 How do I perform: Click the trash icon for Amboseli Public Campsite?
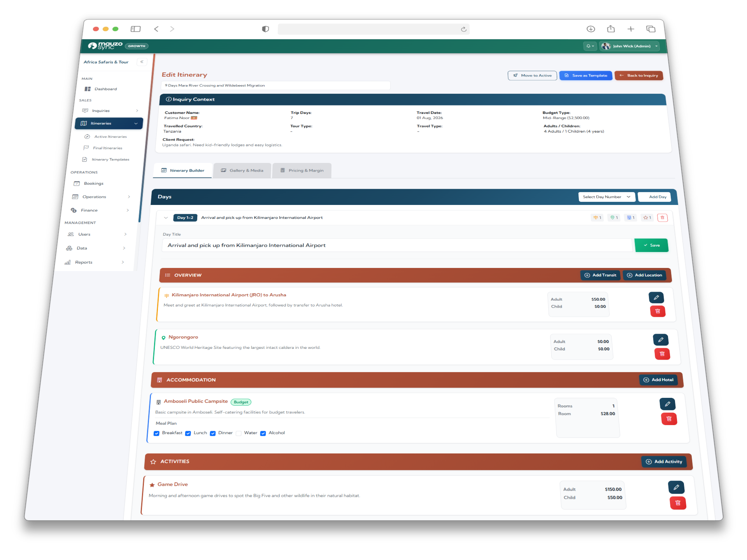pyautogui.click(x=669, y=419)
